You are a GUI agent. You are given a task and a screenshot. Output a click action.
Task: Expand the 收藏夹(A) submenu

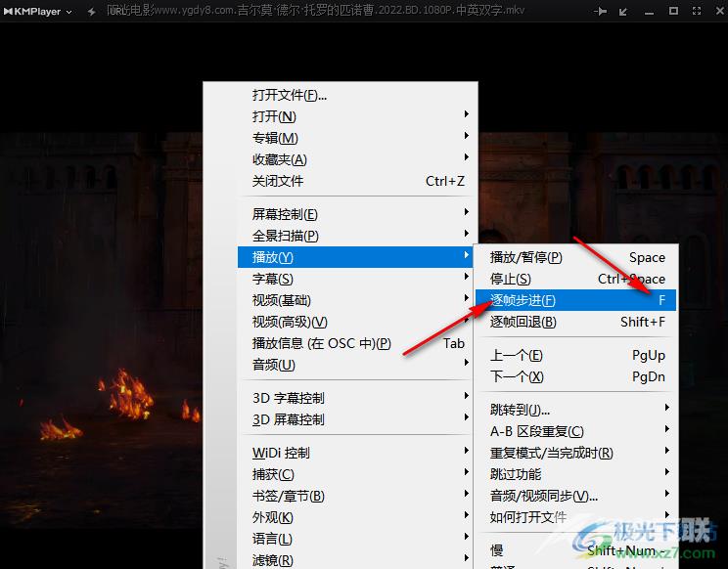click(x=357, y=159)
